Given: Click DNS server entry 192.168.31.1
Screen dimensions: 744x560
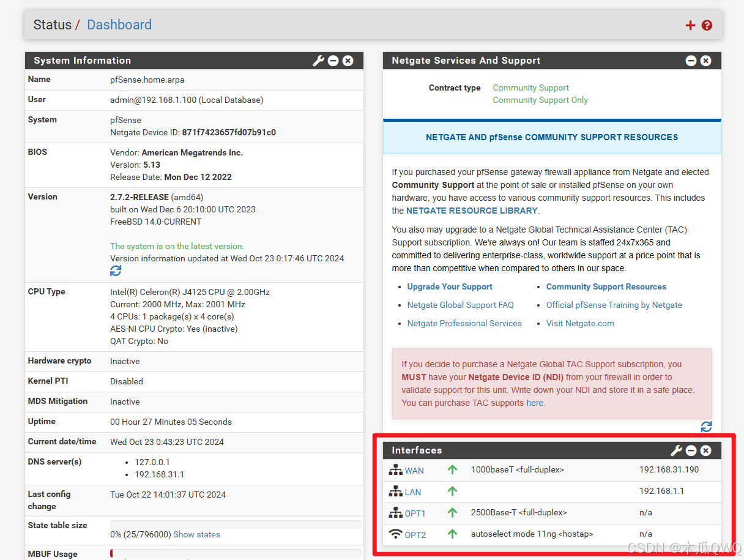Looking at the screenshot, I should pos(159,474).
